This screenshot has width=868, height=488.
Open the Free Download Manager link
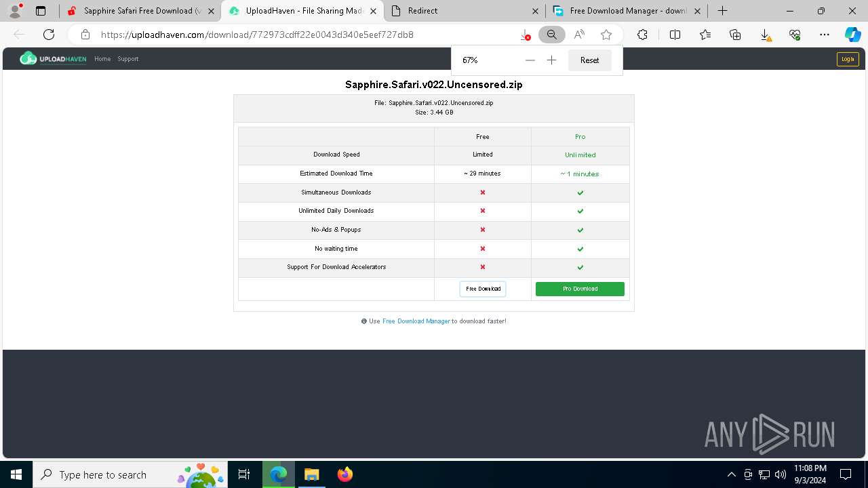416,321
